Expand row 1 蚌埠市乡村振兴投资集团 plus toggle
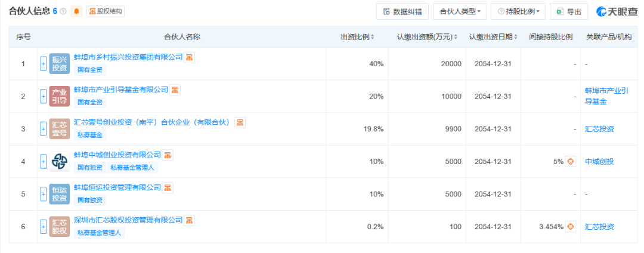This screenshot has width=644, height=253. [43, 64]
